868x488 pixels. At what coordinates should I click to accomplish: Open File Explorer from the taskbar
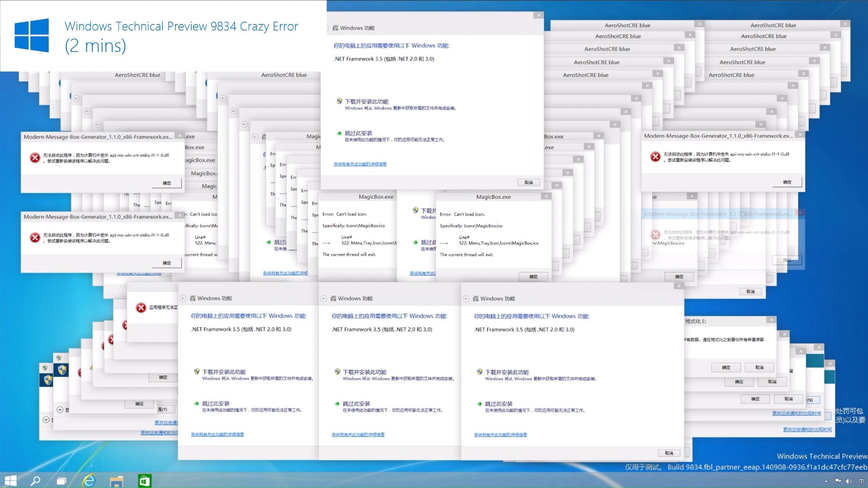[x=117, y=481]
